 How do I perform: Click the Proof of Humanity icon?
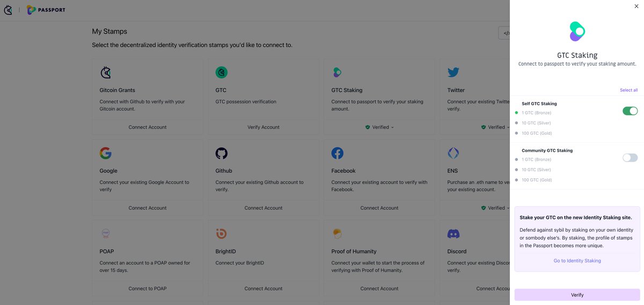(x=337, y=233)
